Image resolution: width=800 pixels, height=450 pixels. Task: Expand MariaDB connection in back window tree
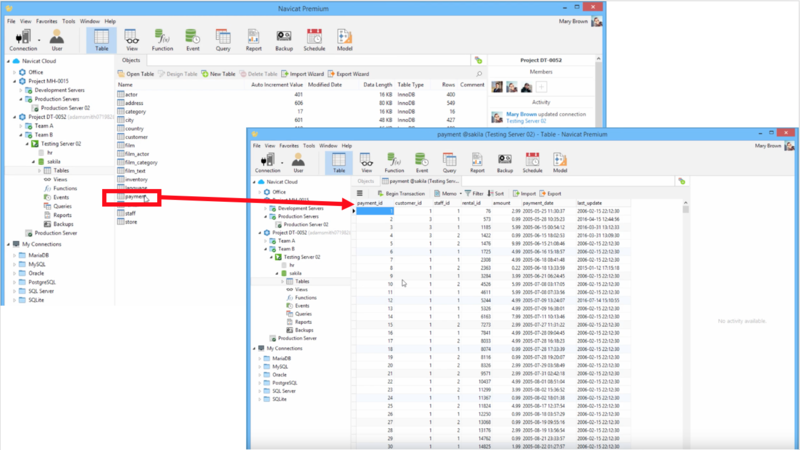click(x=15, y=256)
